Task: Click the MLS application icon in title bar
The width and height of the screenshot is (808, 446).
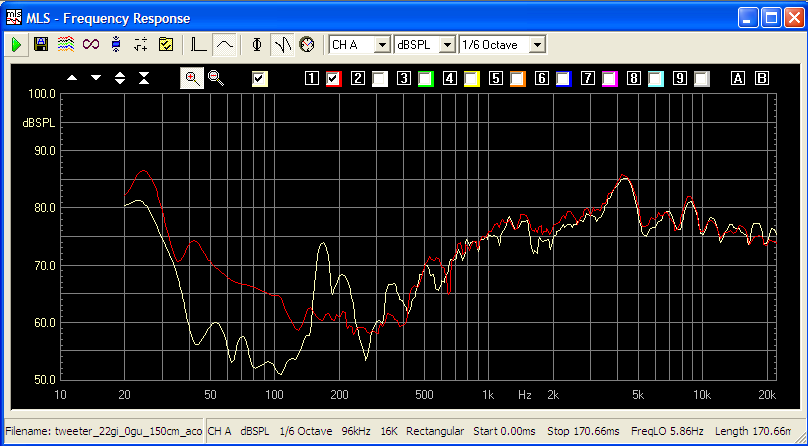Action: (14, 18)
